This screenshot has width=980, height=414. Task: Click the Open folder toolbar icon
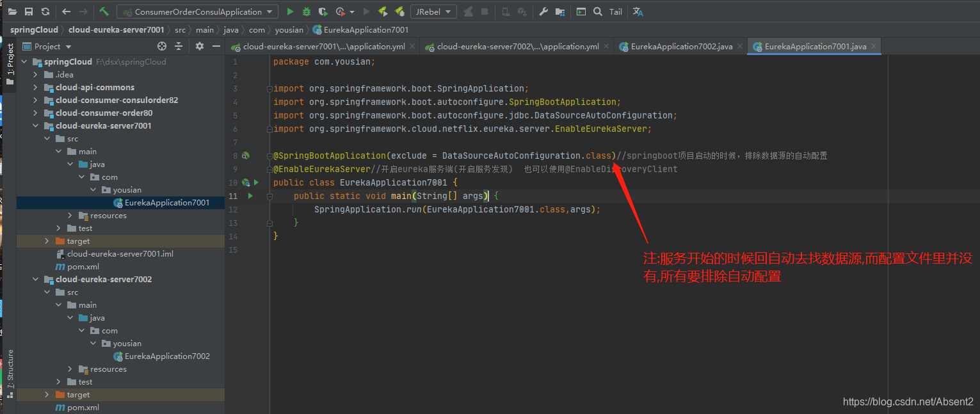pyautogui.click(x=12, y=12)
